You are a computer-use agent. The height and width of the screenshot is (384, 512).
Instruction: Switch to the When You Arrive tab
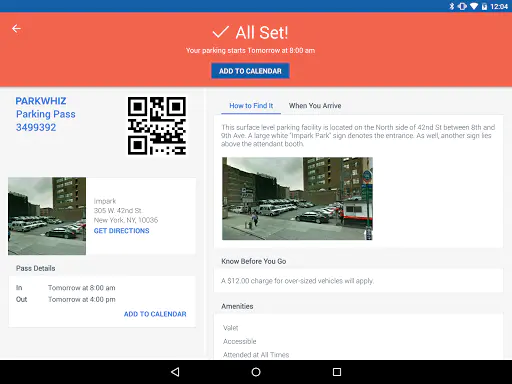click(315, 106)
